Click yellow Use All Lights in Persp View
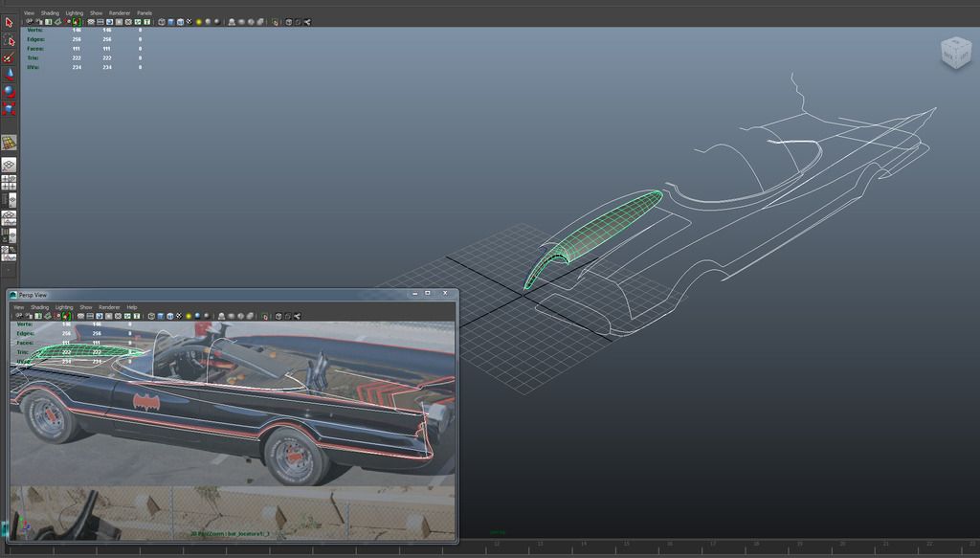The image size is (980, 558). 189,316
